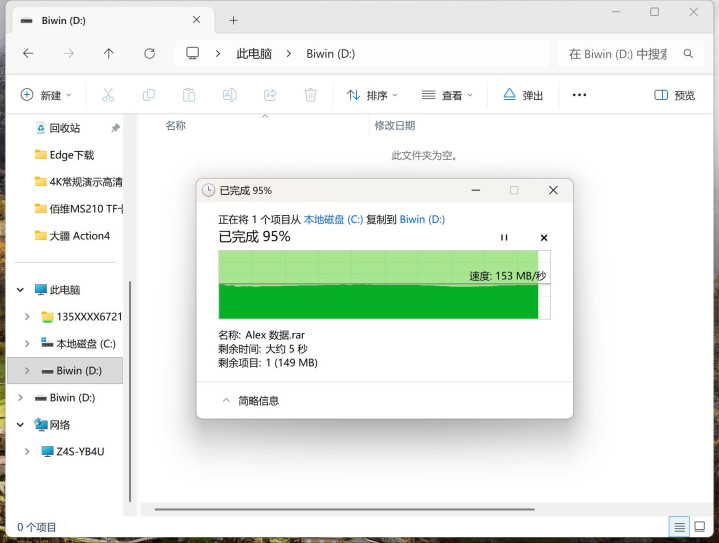Collapse the 网络 tree node
The image size is (719, 543).
tap(20, 425)
